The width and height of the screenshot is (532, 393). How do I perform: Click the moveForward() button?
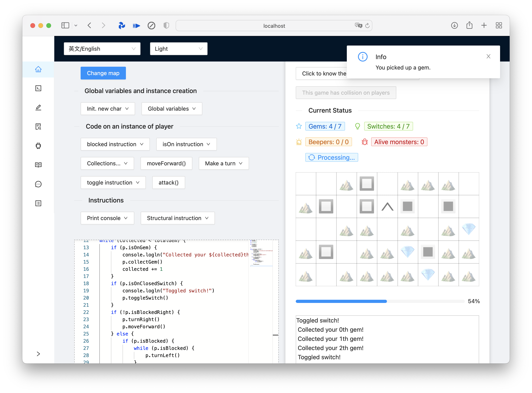pos(166,163)
